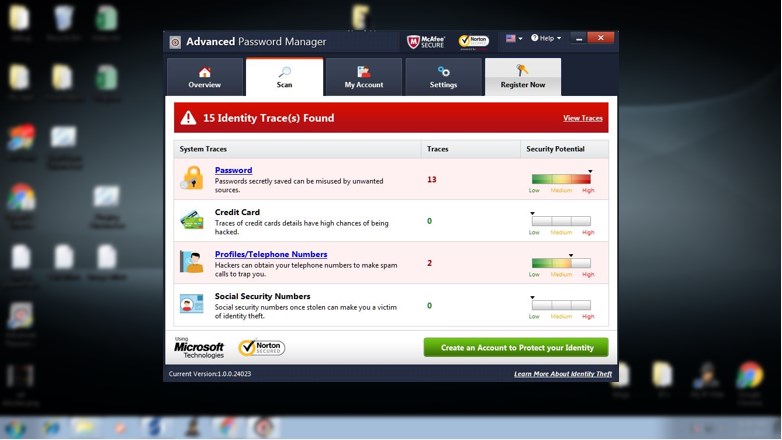This screenshot has height=440, width=782.
Task: Expand the language flag dropdown
Action: (514, 38)
